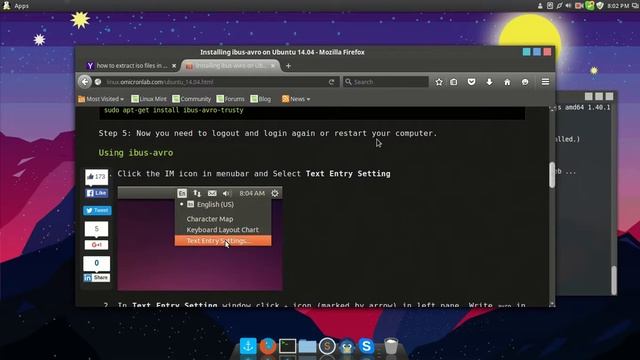
Task: Click the Firefox back arrow button
Action: pos(84,82)
